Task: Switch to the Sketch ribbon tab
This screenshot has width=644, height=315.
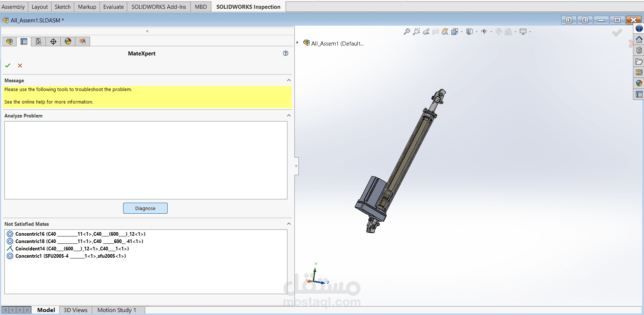Action: pos(62,7)
